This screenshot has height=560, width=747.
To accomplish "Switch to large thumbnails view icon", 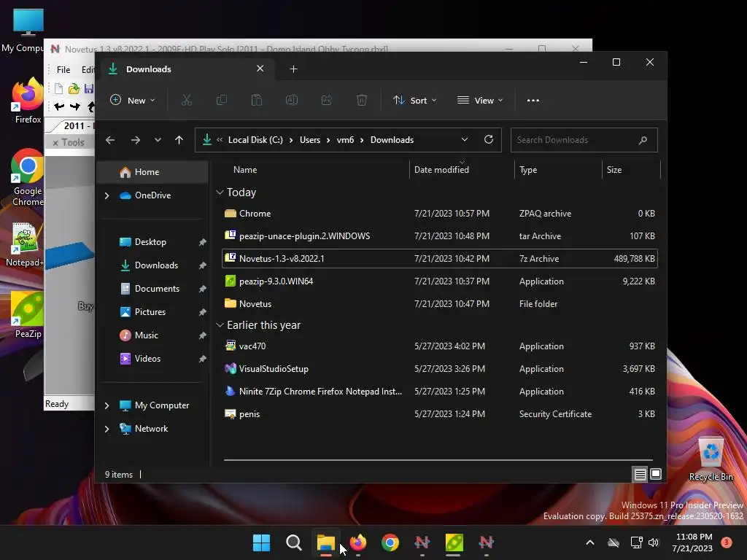I will 656,474.
